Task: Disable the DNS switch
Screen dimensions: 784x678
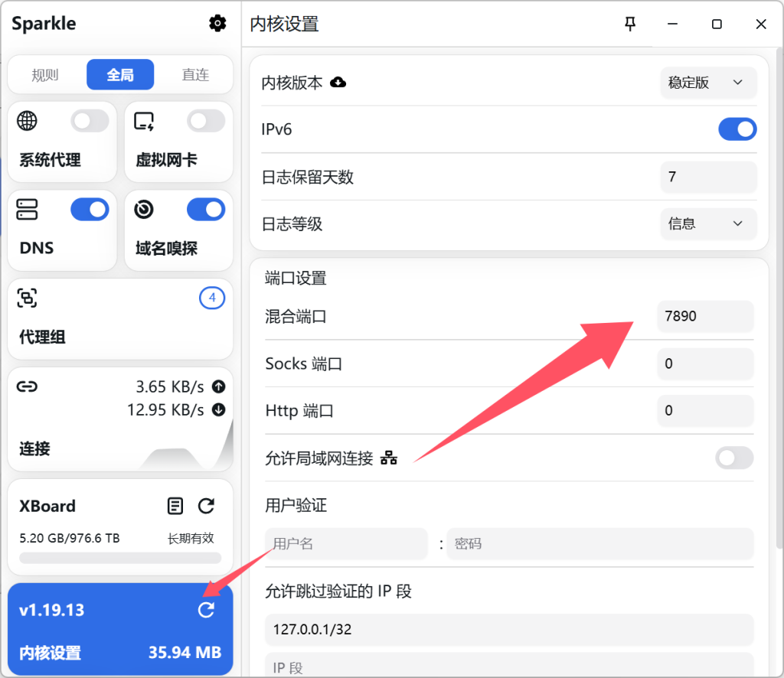Action: (90, 210)
